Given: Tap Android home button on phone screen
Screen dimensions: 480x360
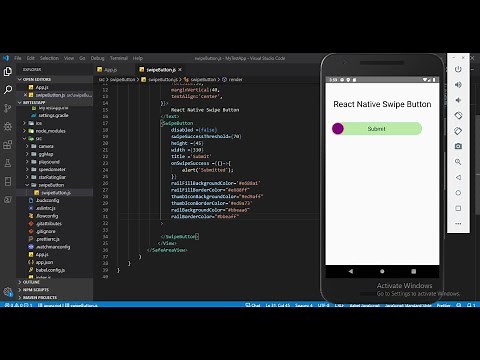Looking at the screenshot, I should click(382, 271).
